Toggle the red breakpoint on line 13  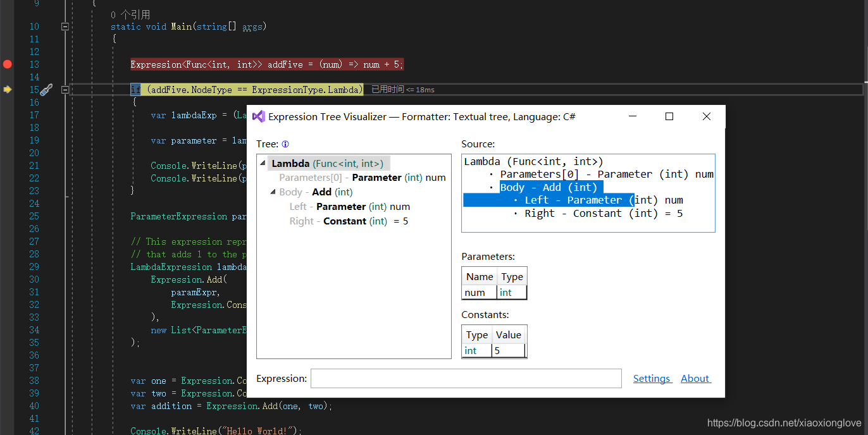pos(7,64)
